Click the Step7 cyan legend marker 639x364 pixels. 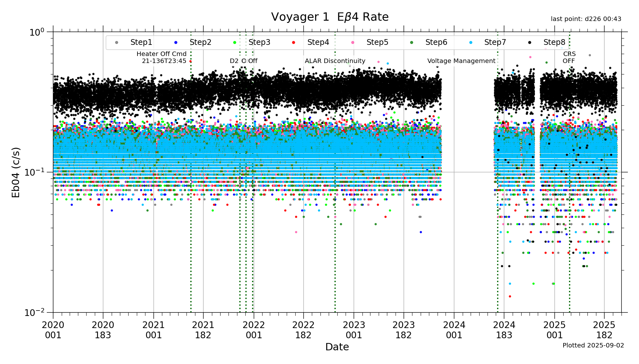click(470, 43)
